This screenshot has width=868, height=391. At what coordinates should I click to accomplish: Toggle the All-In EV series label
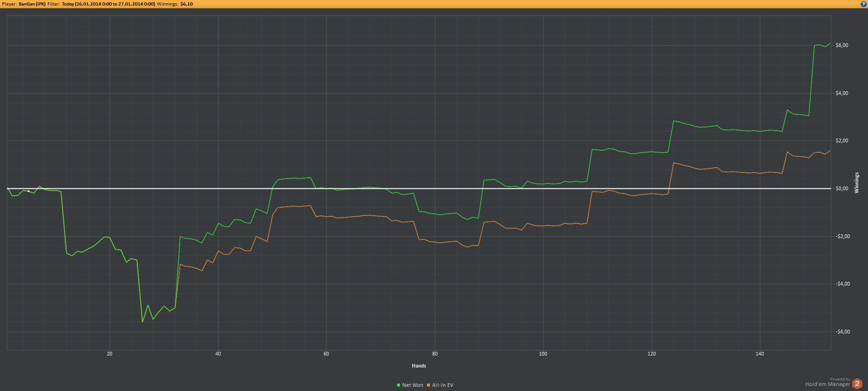pos(443,385)
